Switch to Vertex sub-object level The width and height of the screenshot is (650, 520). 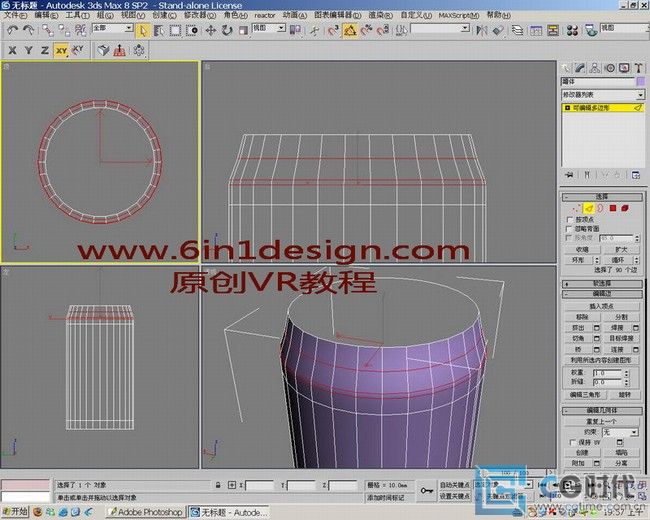[575, 208]
